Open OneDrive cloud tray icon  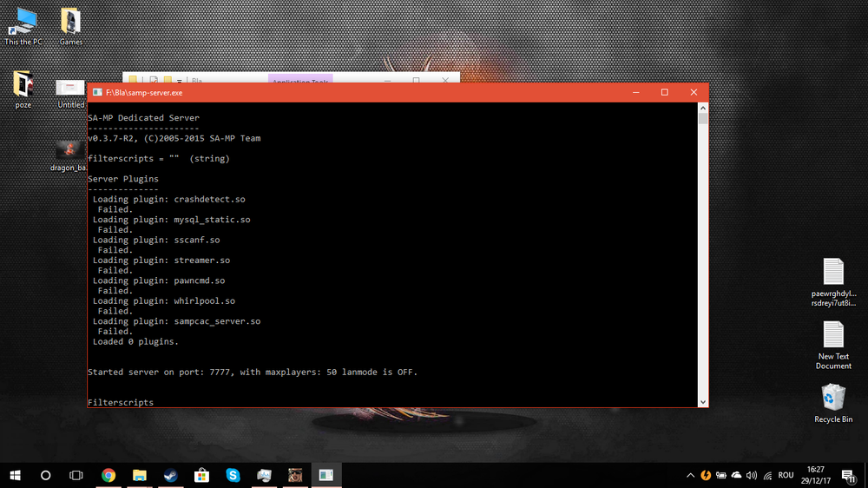coord(736,475)
